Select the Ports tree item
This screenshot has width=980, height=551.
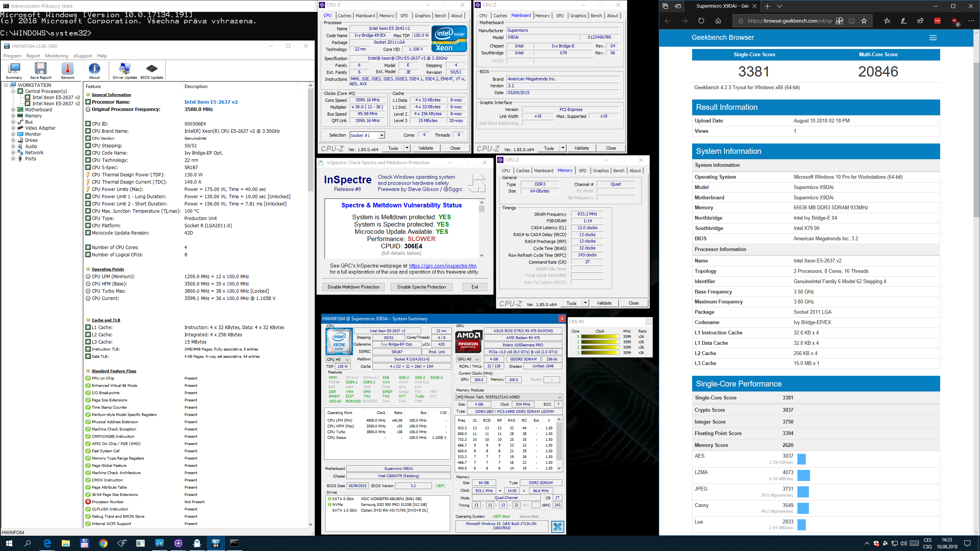click(30, 159)
